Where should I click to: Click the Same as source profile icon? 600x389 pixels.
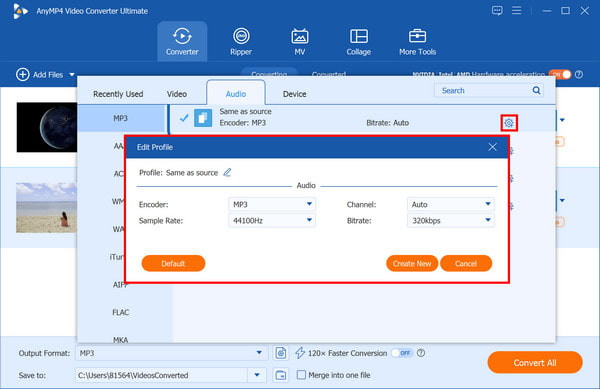[x=203, y=117]
